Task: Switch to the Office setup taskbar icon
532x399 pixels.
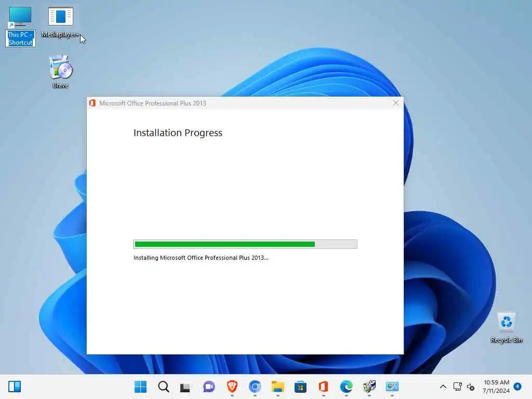Action: [323, 387]
